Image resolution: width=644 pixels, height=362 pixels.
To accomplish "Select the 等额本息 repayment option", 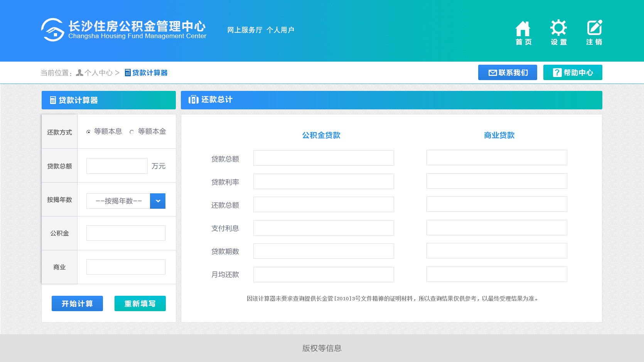I will [89, 132].
